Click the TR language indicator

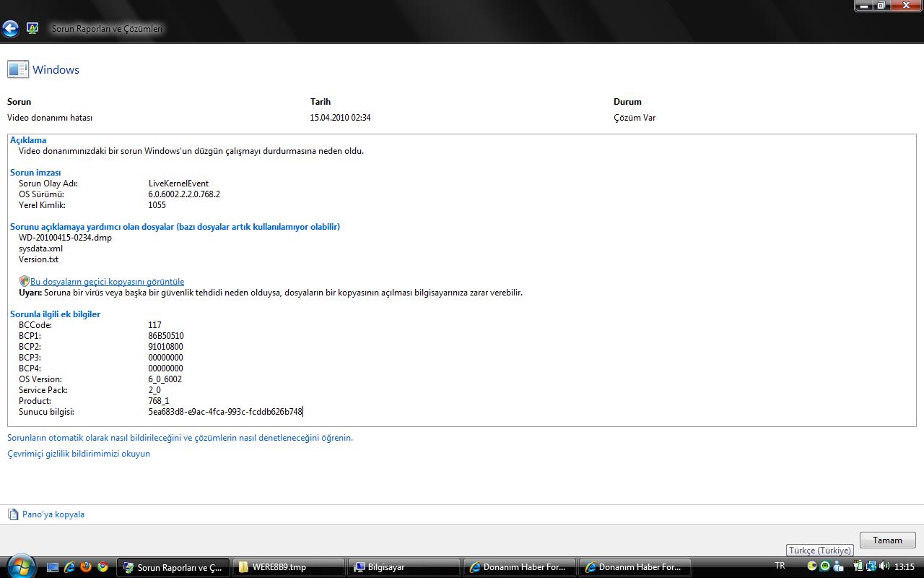point(780,566)
